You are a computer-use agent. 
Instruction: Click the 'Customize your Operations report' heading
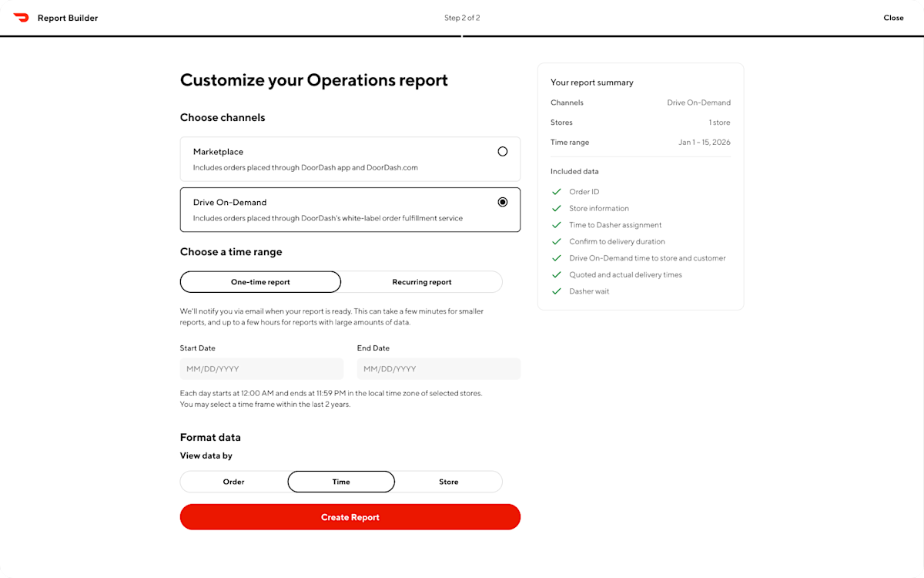tap(314, 80)
